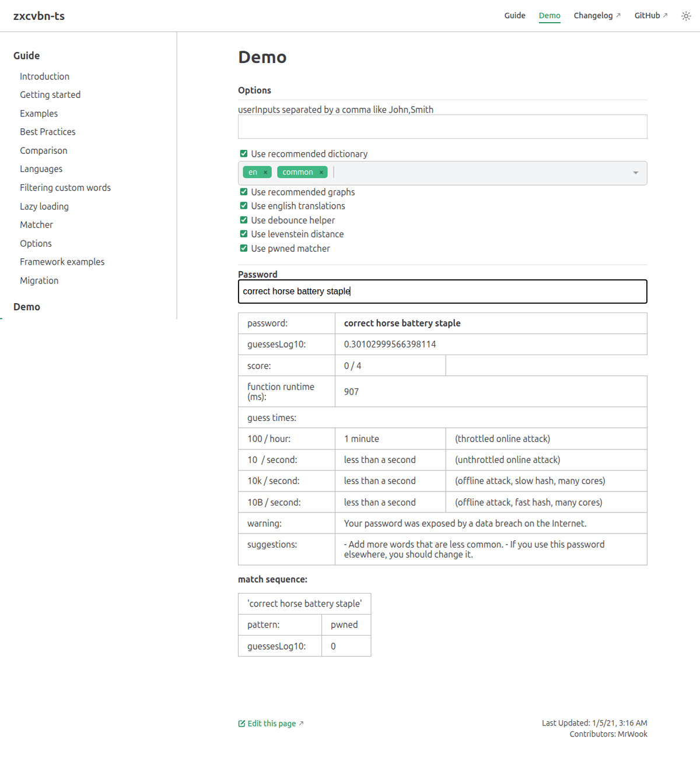
Task: Uncheck Use recommended graphs
Action: click(244, 192)
